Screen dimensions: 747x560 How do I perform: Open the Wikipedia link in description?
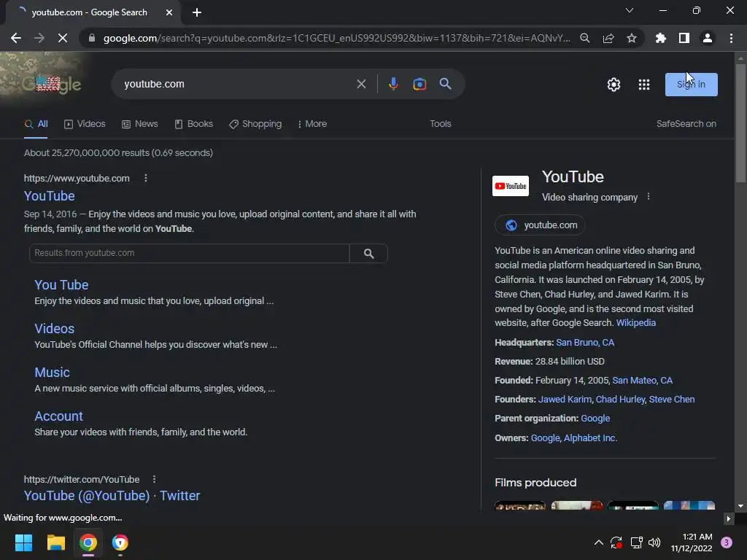(636, 323)
